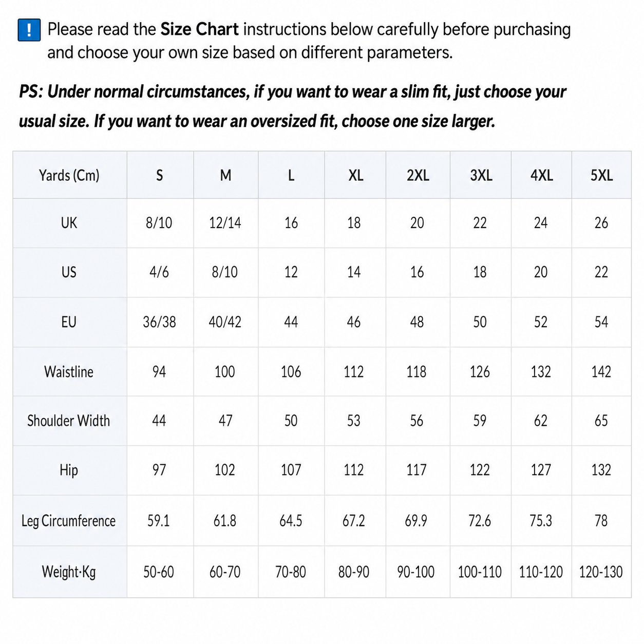Click the EU row label
This screenshot has height=644, width=644.
[69, 322]
